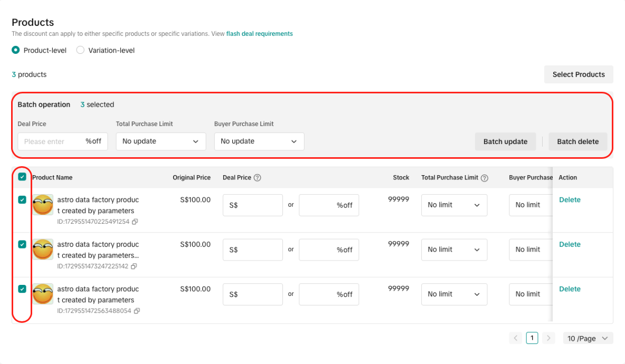Open the flash deal requirements link

tap(259, 34)
